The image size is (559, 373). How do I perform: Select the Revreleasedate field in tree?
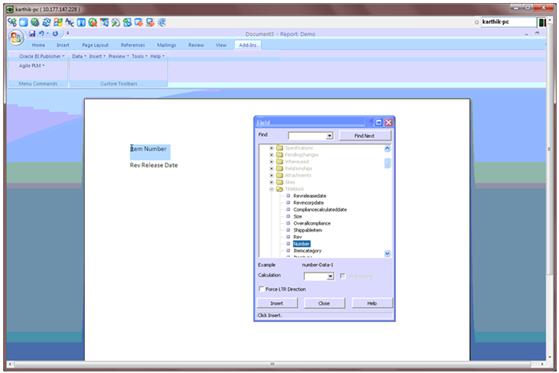pyautogui.click(x=310, y=196)
